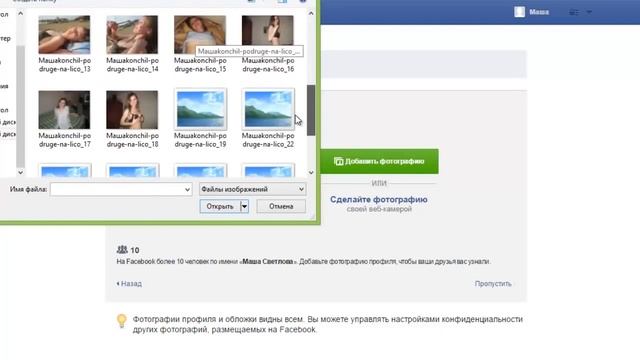The image size is (640, 360).
Task: Click the lightbulb tip icon
Action: [x=122, y=321]
